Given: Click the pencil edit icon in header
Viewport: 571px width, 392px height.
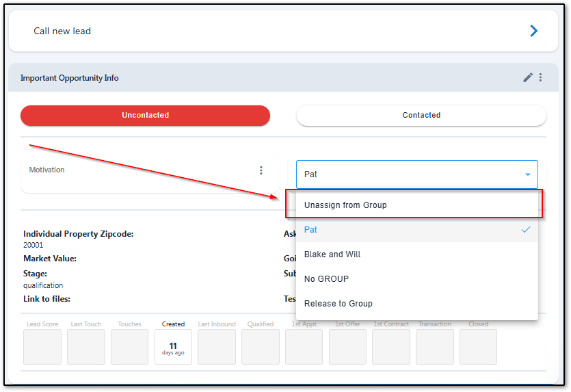Looking at the screenshot, I should pyautogui.click(x=527, y=78).
